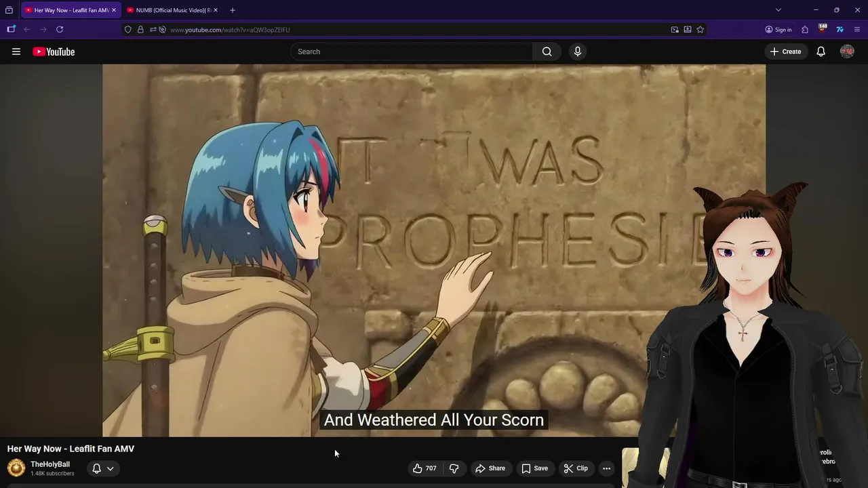Open picture-in-picture icon in address bar
The image size is (868, 488).
[x=675, y=30]
